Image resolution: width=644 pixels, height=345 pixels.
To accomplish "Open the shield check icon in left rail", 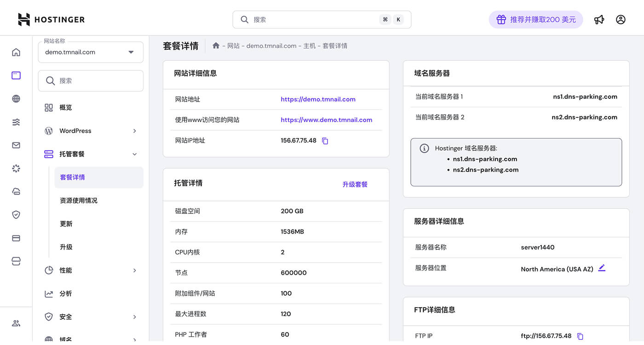I will (x=16, y=215).
